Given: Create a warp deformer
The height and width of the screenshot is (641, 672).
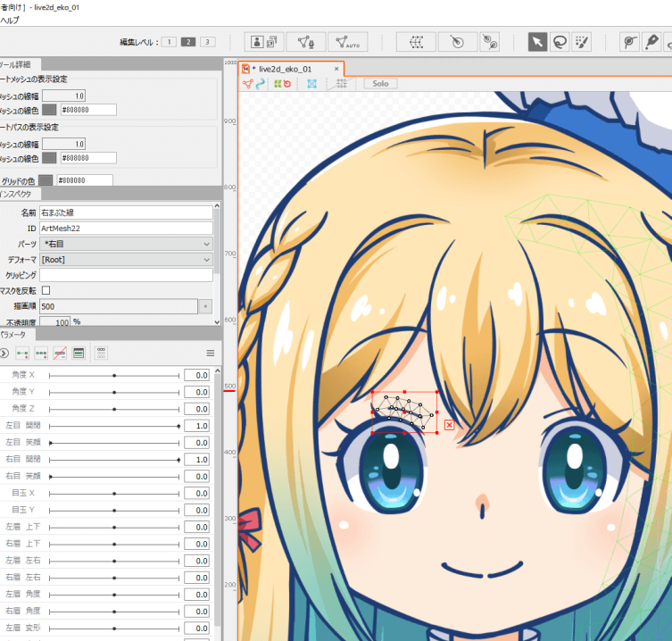Looking at the screenshot, I should tap(416, 42).
